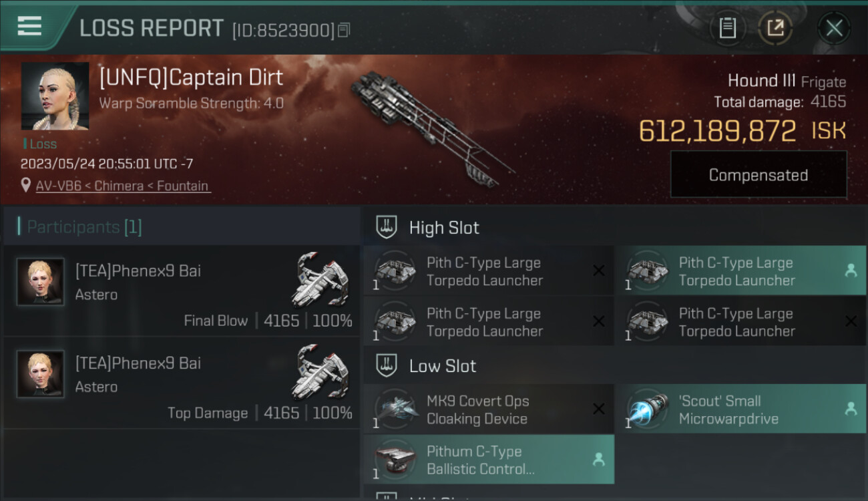Copy the loss report ID icon
This screenshot has height=501, width=868.
pos(344,30)
